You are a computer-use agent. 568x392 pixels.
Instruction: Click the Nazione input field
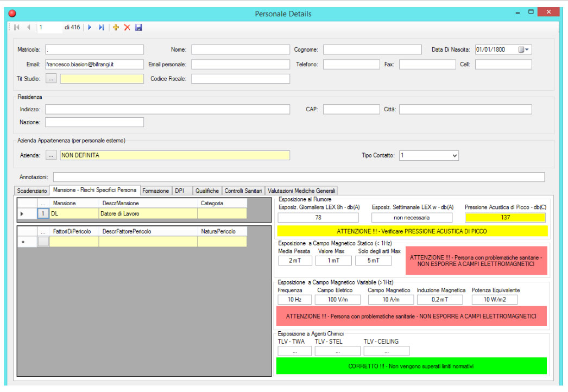94,122
